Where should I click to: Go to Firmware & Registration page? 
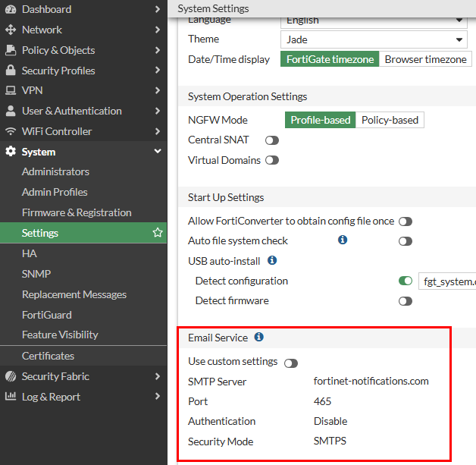point(77,212)
